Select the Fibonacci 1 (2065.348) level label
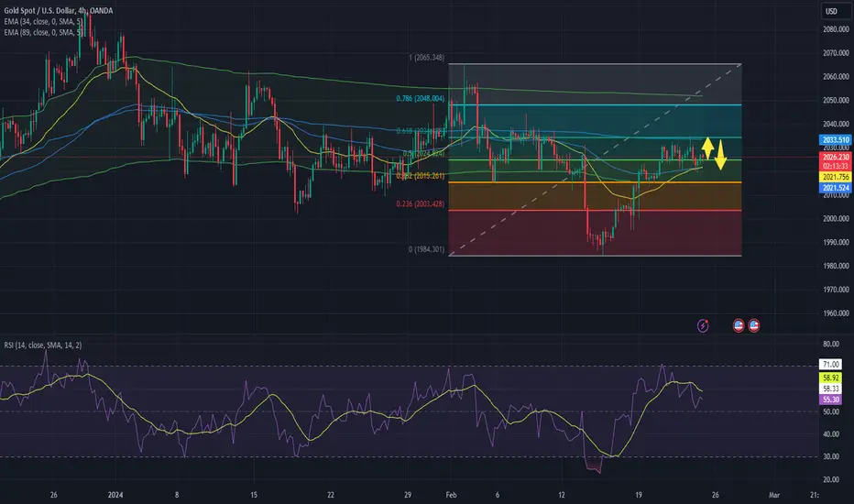 point(426,57)
